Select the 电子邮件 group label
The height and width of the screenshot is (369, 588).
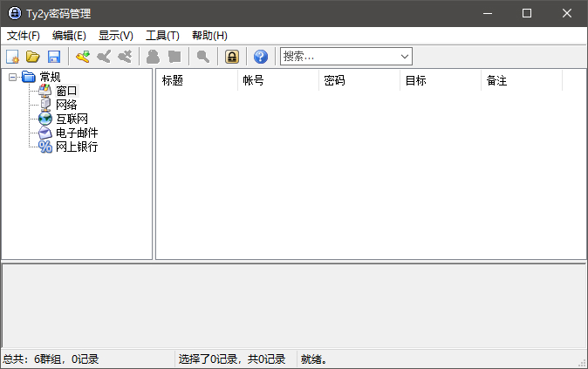[x=77, y=133]
